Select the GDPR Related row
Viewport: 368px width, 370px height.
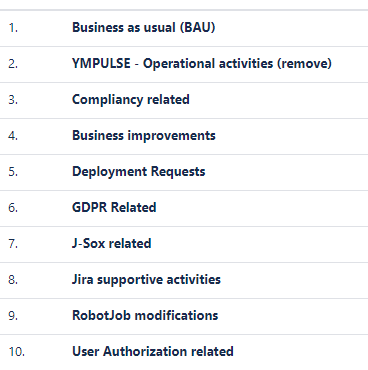pyautogui.click(x=114, y=208)
